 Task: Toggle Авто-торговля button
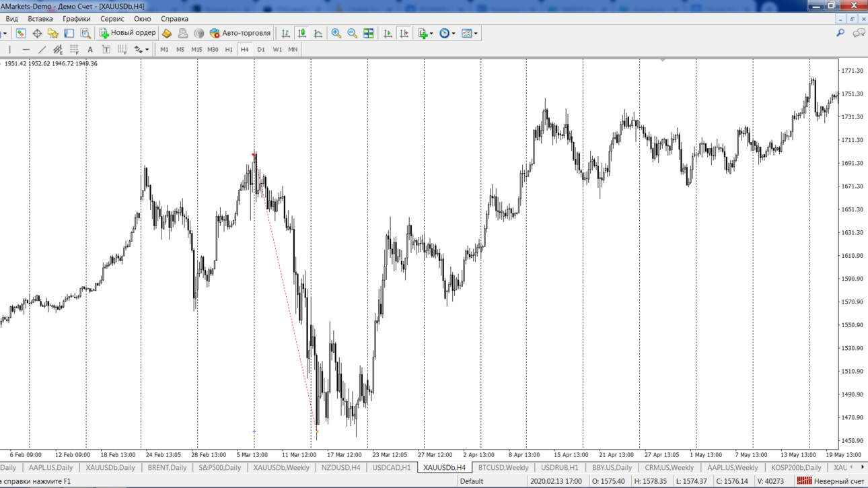(240, 33)
